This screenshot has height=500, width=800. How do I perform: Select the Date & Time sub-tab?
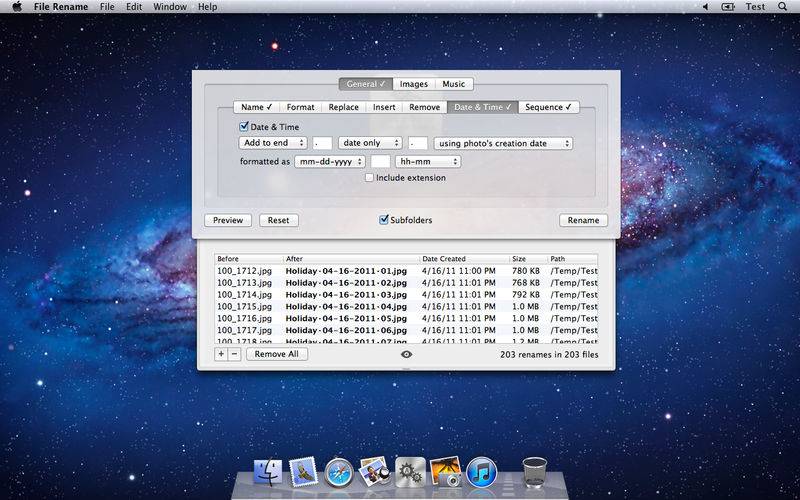[483, 107]
